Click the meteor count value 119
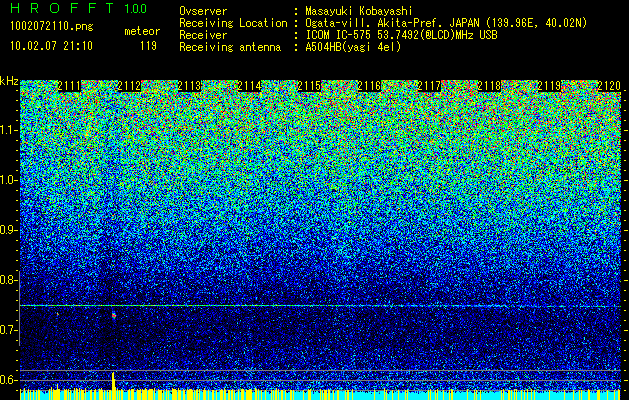This screenshot has width=629, height=400. [x=148, y=46]
